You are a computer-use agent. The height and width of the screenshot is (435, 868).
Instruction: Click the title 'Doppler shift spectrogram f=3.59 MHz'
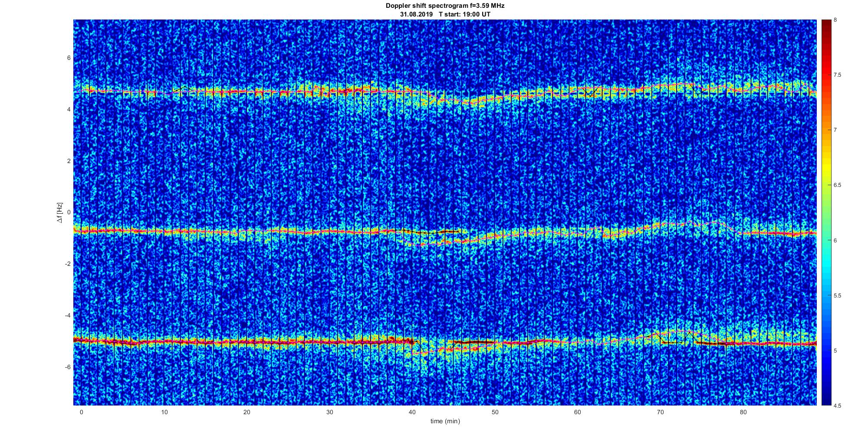click(445, 6)
